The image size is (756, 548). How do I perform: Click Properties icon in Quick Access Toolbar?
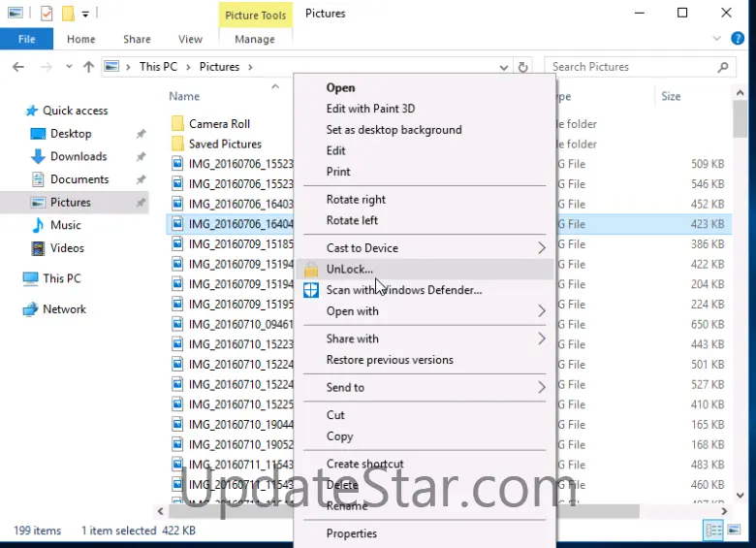coord(47,13)
